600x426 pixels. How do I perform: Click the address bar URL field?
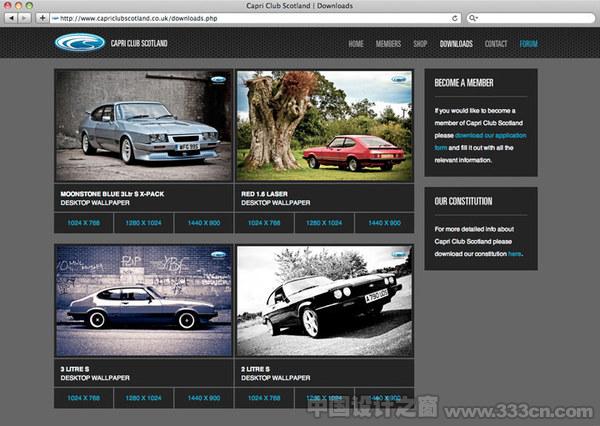pos(256,18)
